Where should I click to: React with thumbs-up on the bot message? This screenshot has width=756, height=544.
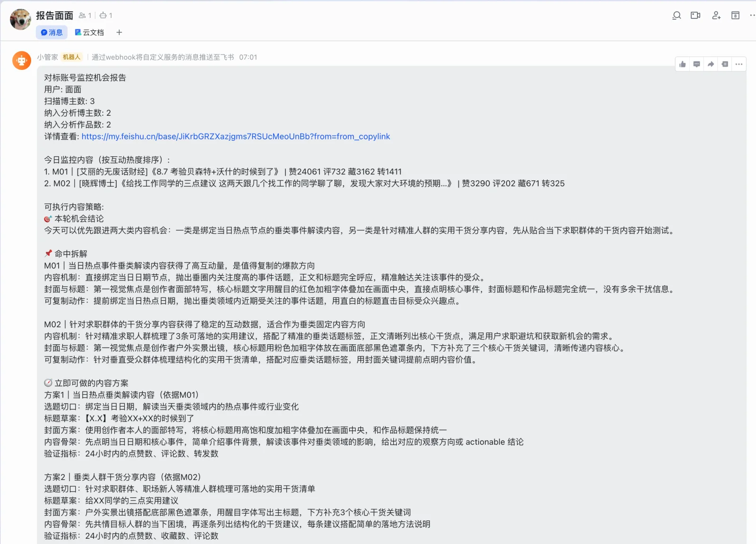pos(682,64)
